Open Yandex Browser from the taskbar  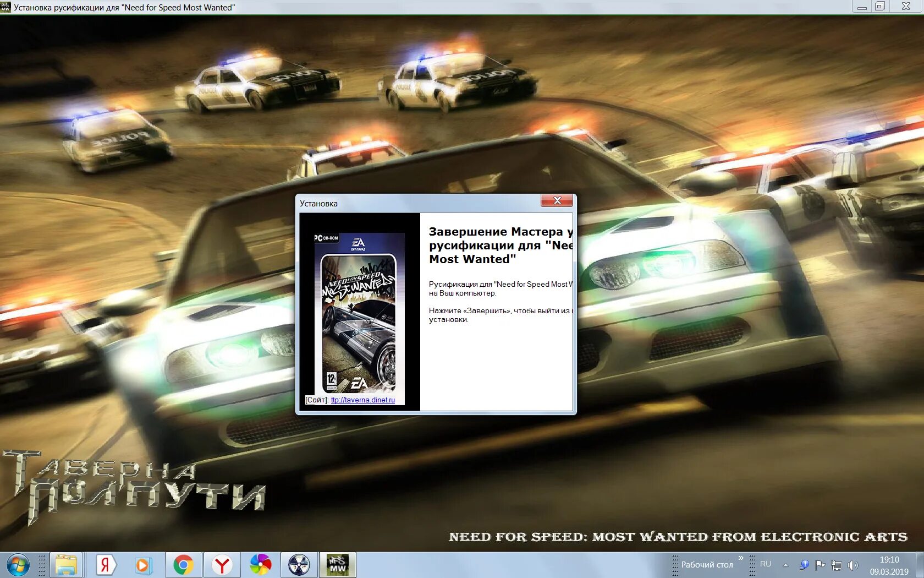click(x=222, y=565)
